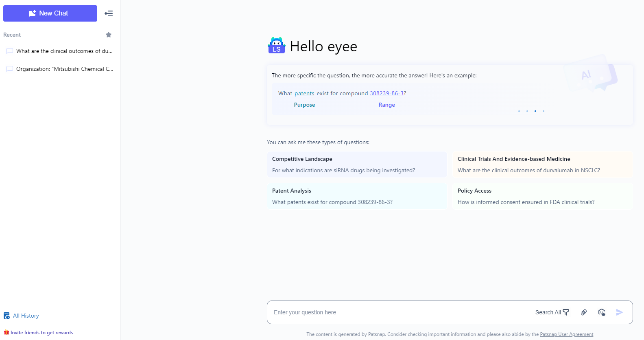Focus the 'Enter your question here' input
Viewport: 644px width, 340px height.
pos(399,312)
